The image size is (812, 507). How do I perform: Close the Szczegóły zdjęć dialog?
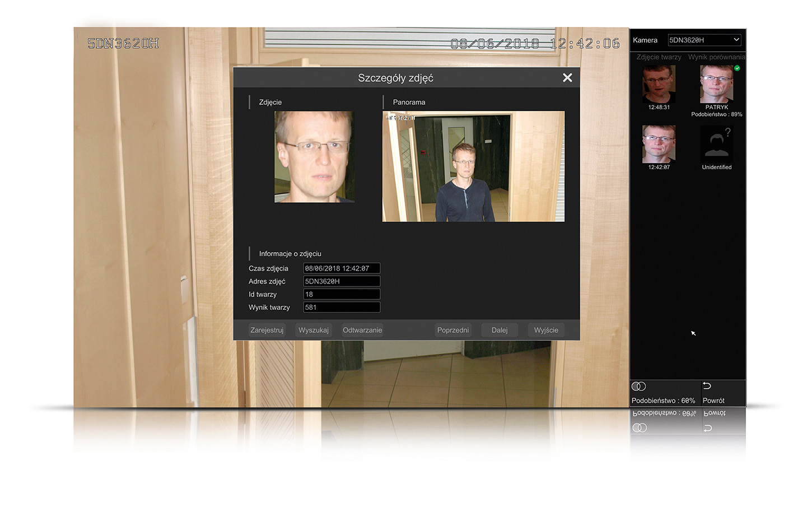point(567,78)
